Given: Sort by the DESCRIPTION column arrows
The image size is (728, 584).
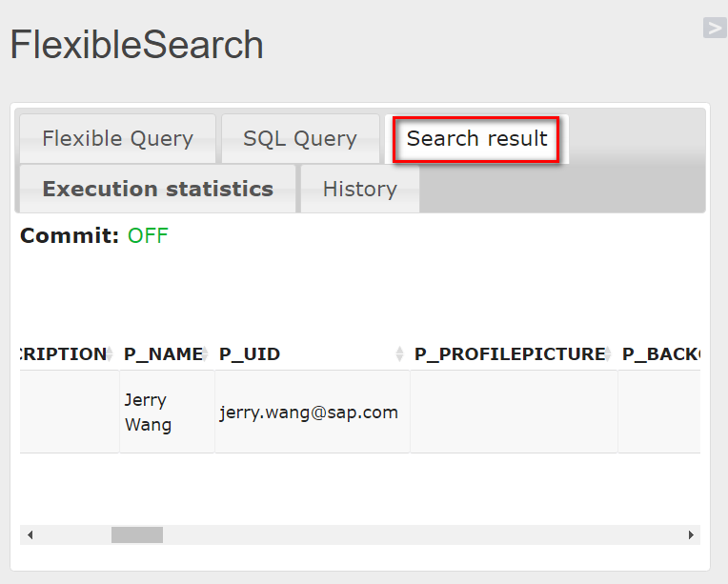Looking at the screenshot, I should click(x=110, y=354).
